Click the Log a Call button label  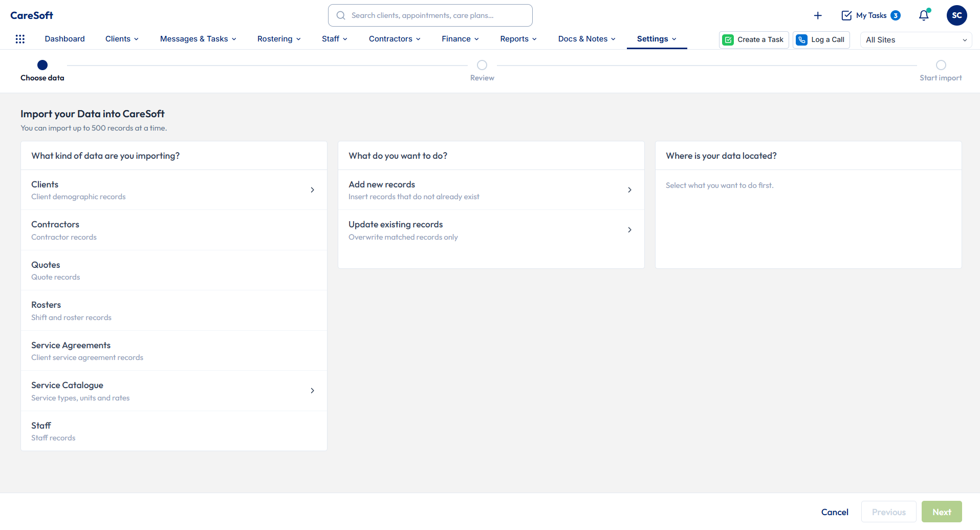(x=827, y=39)
